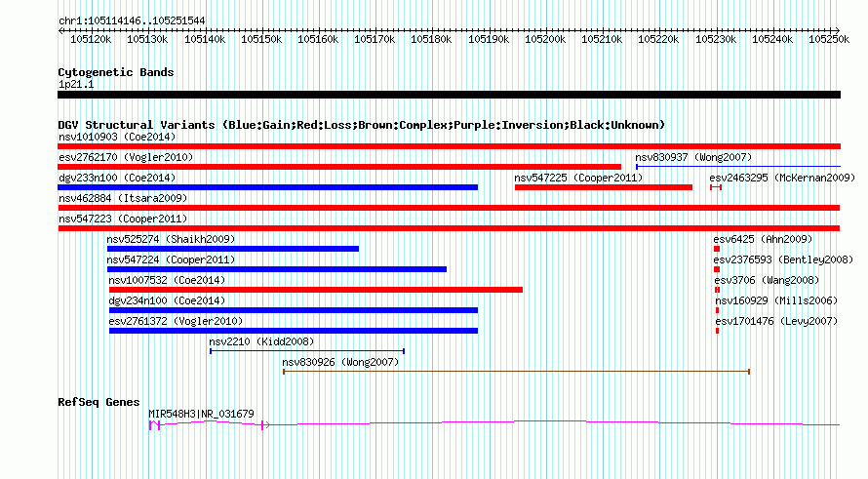The image size is (868, 479).
Task: Click the black 1p21.1 cytogenetic band bar
Action: point(449,95)
